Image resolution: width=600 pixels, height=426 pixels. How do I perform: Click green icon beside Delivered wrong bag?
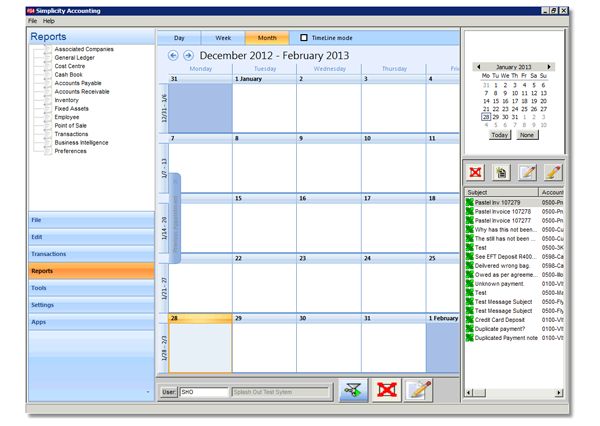tap(470, 266)
